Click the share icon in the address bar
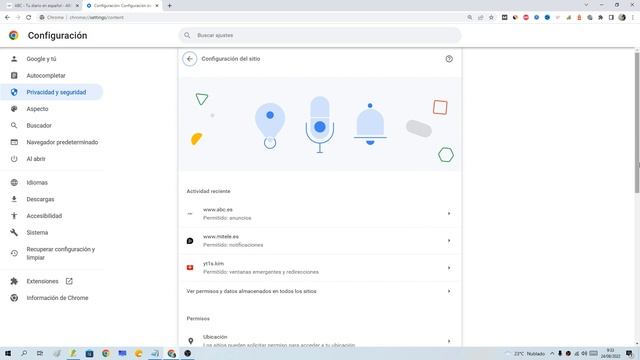Screen dimensions: 640x360 pos(481,18)
